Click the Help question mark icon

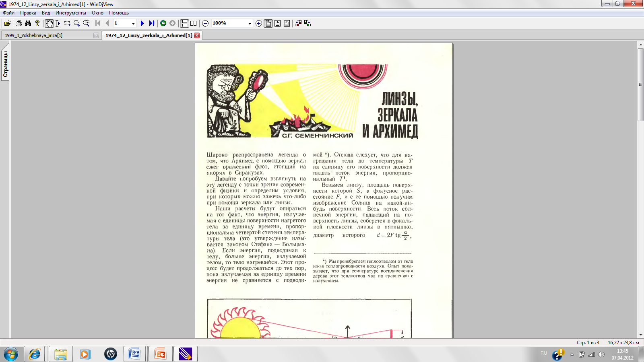click(x=37, y=23)
